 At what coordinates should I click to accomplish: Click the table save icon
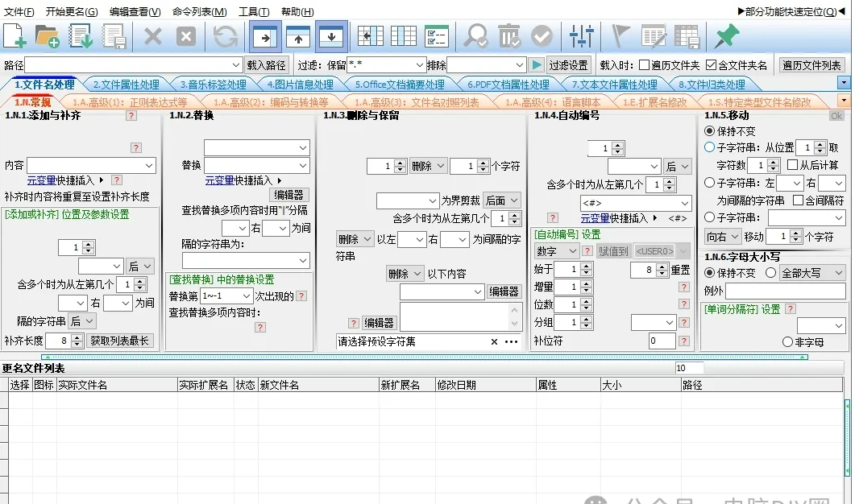coord(687,36)
